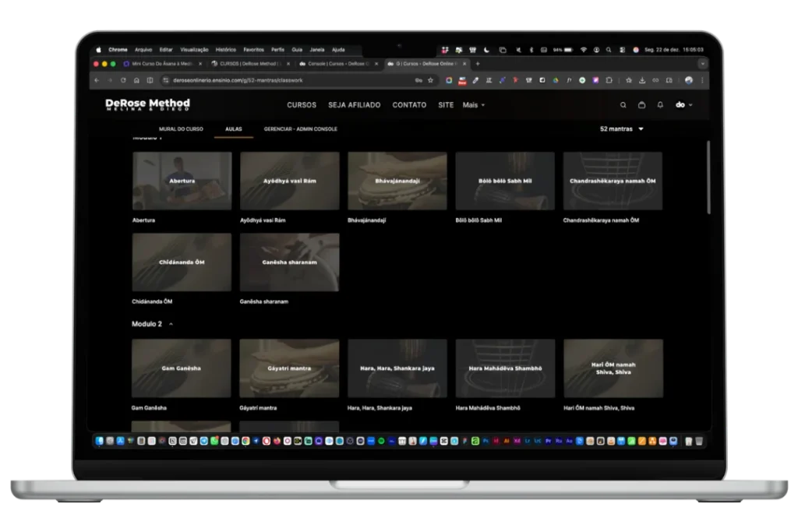Click the battery status icon
Viewport: 798px width, 532px height.
pyautogui.click(x=568, y=50)
